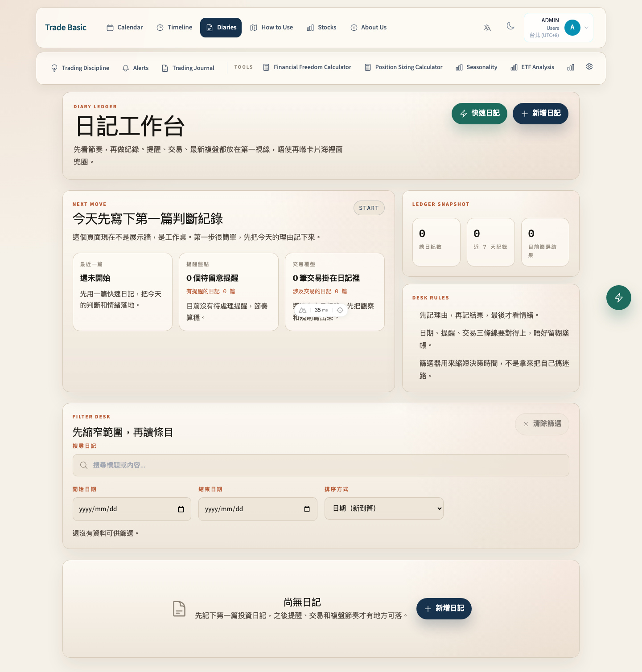The image size is (642, 672).
Task: Click the crosshair icon in the 35 ms overlay
Action: click(340, 310)
